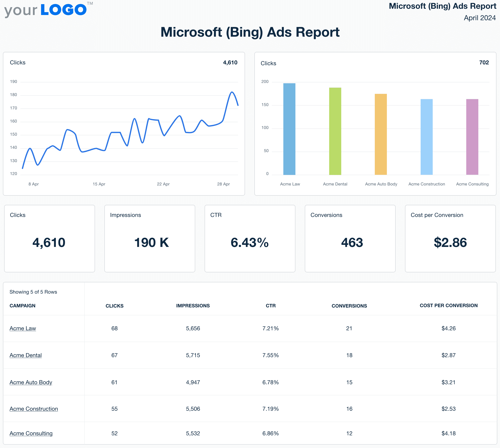The height and width of the screenshot is (448, 500).
Task: Select the blue Acme Law bar
Action: click(290, 128)
